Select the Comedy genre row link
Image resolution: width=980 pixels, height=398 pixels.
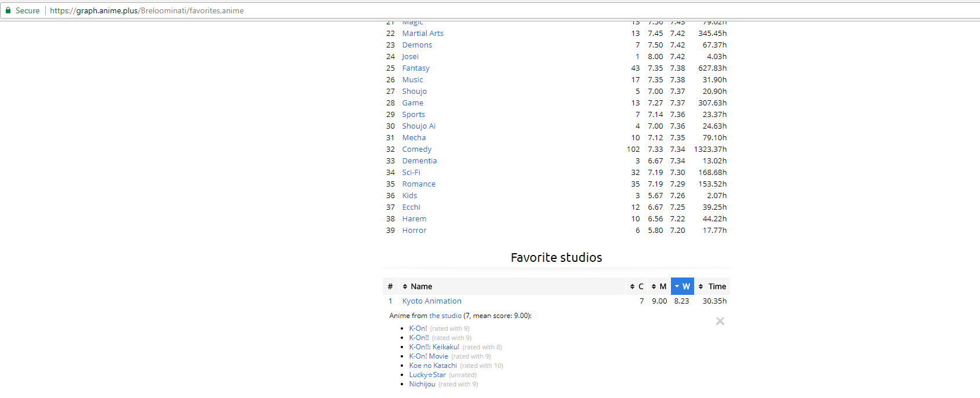pos(416,149)
